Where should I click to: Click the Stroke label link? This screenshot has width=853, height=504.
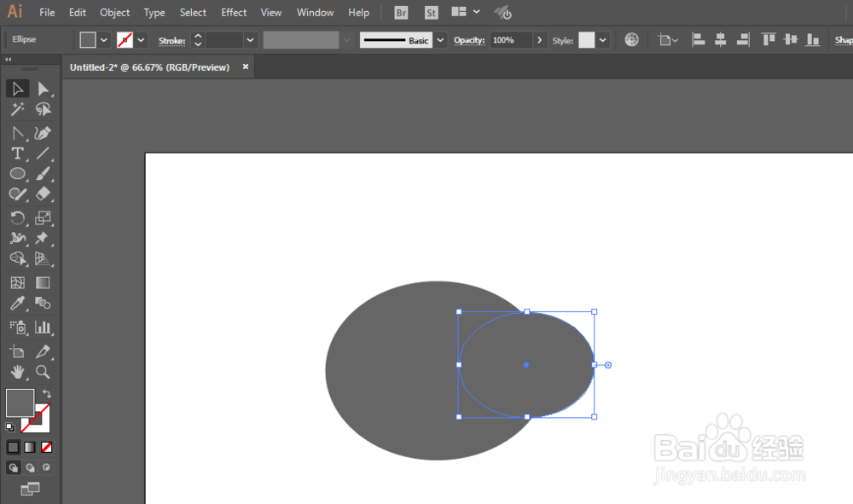point(172,41)
